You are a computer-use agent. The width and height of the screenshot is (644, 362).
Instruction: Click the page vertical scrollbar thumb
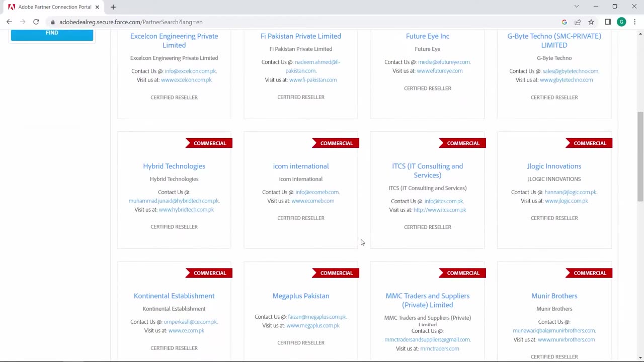point(640,157)
